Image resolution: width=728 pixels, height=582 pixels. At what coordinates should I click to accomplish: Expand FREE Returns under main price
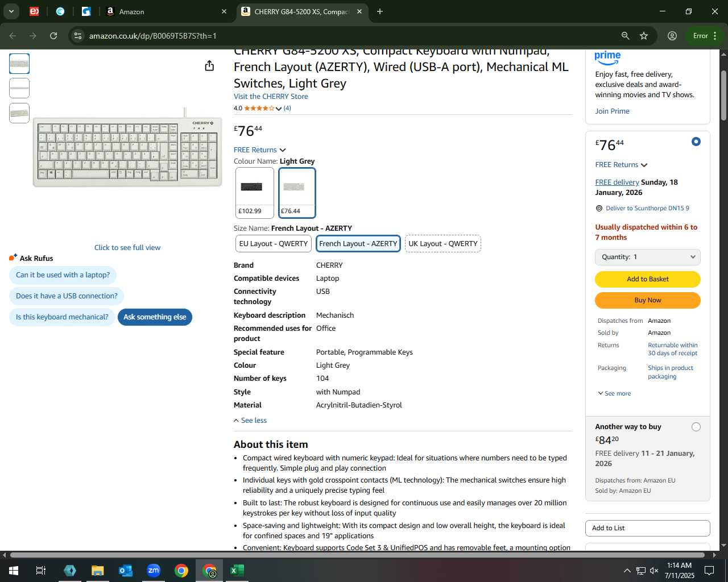click(x=260, y=150)
